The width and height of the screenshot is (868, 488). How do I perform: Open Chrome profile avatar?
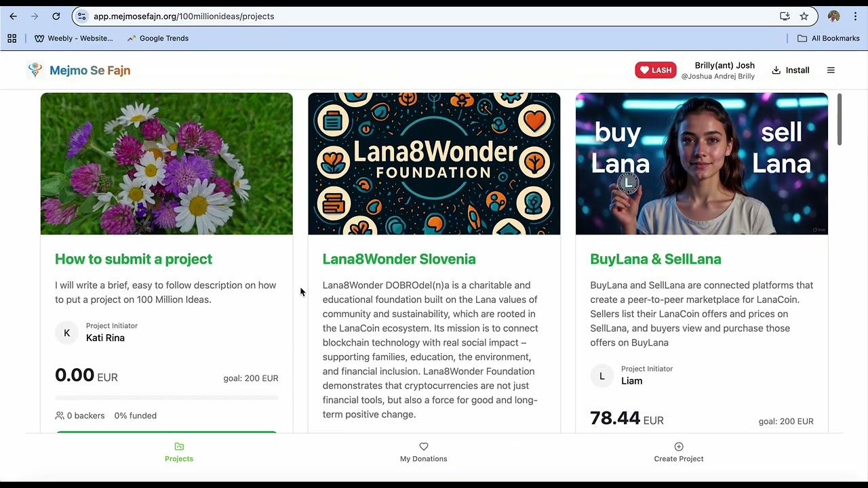click(x=834, y=16)
